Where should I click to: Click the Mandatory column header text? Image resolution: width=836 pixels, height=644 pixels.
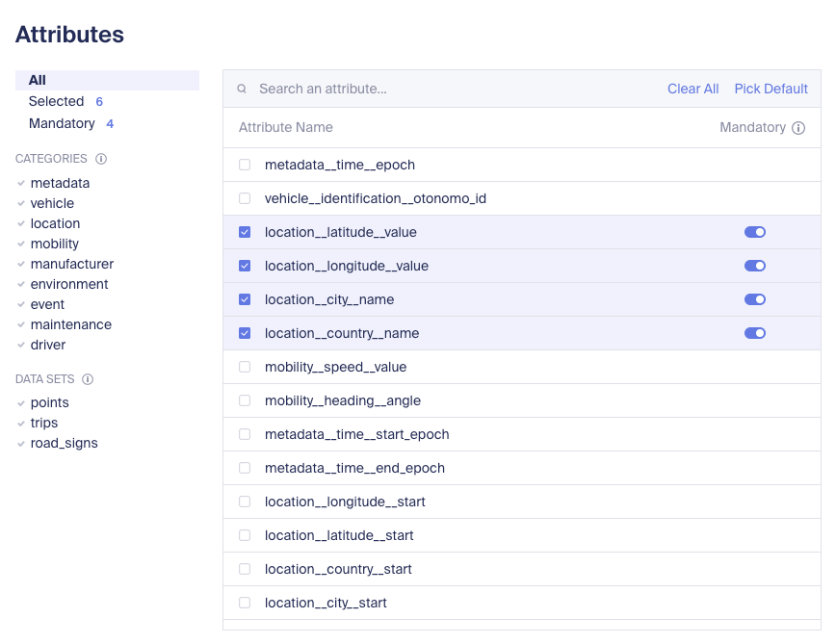tap(753, 128)
